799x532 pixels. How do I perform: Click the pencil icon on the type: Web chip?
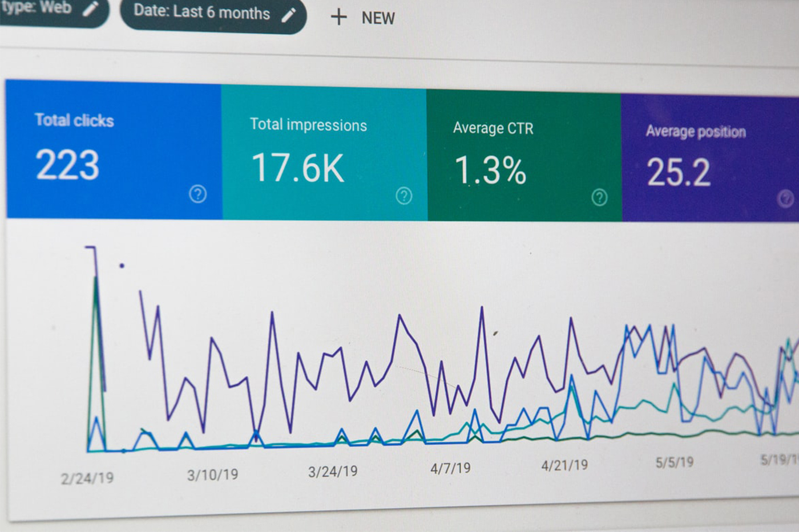91,8
